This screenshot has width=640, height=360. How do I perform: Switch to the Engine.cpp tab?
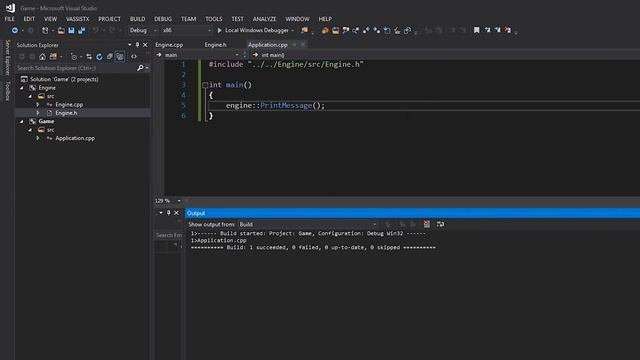pos(169,45)
